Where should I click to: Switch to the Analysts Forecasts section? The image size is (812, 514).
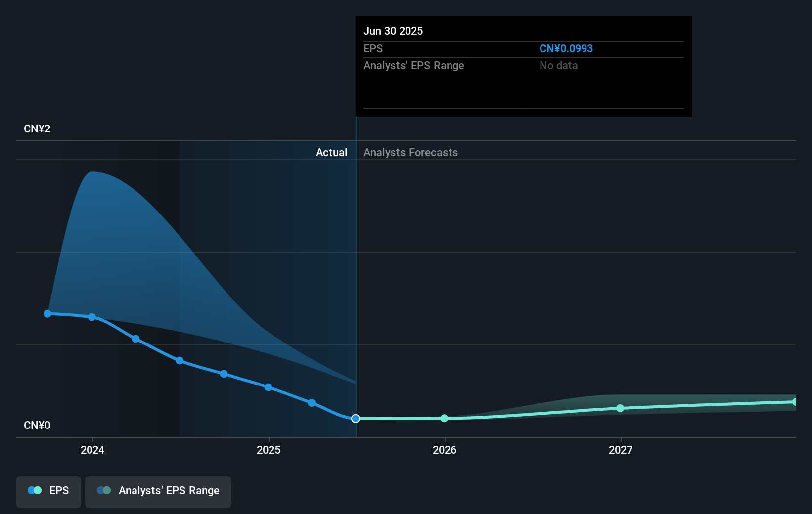tap(410, 152)
